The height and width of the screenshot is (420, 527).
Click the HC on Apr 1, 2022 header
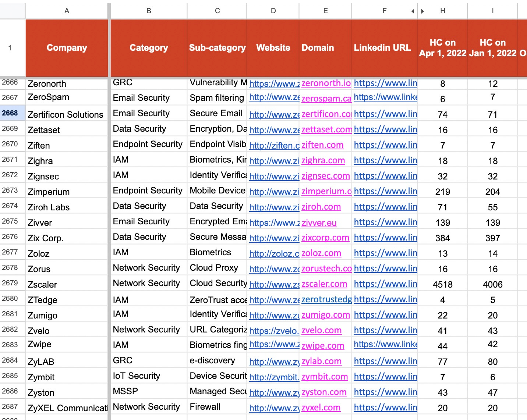(x=443, y=48)
